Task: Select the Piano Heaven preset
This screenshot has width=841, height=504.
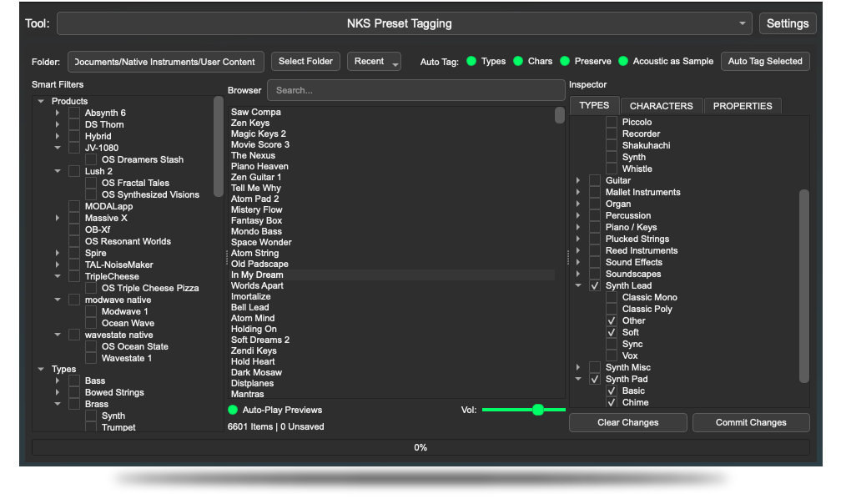Action: (259, 166)
